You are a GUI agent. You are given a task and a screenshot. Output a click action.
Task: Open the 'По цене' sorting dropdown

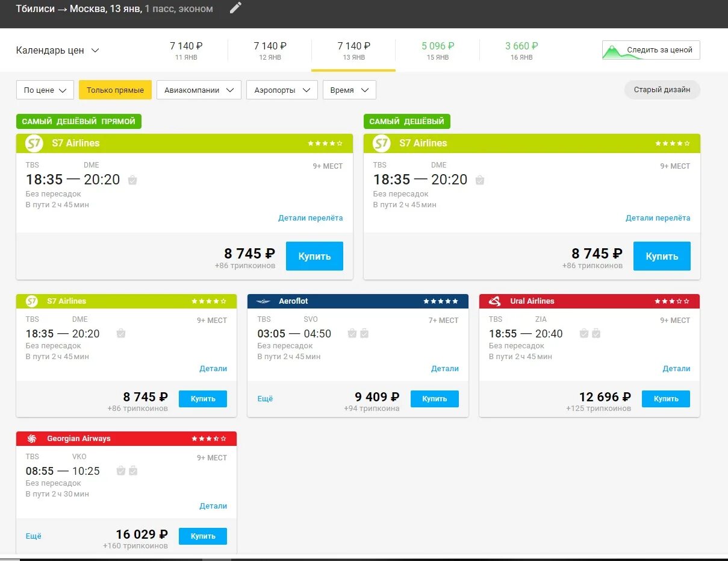[x=45, y=90]
